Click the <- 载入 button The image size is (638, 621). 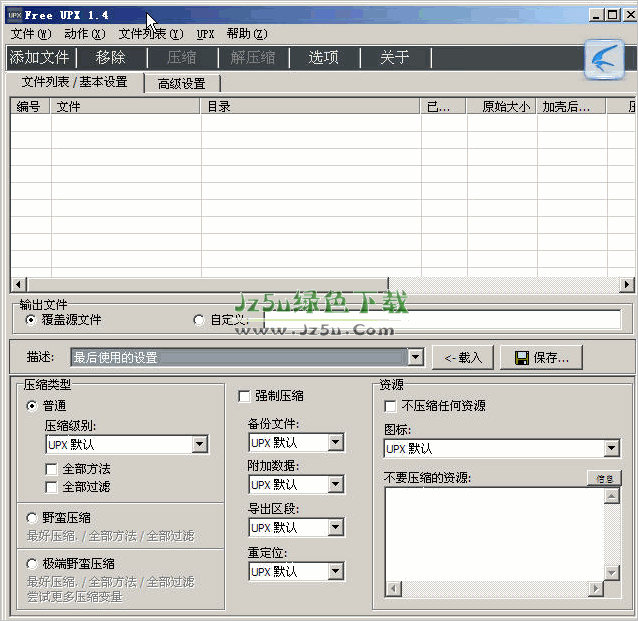point(463,358)
